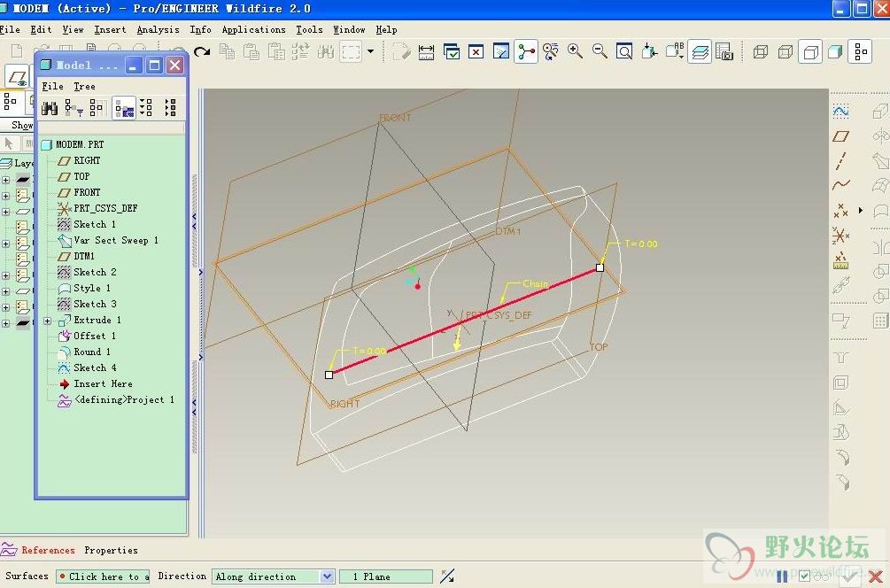890x588 pixels.
Task: Switch to Wireframe display
Action: 761,52
